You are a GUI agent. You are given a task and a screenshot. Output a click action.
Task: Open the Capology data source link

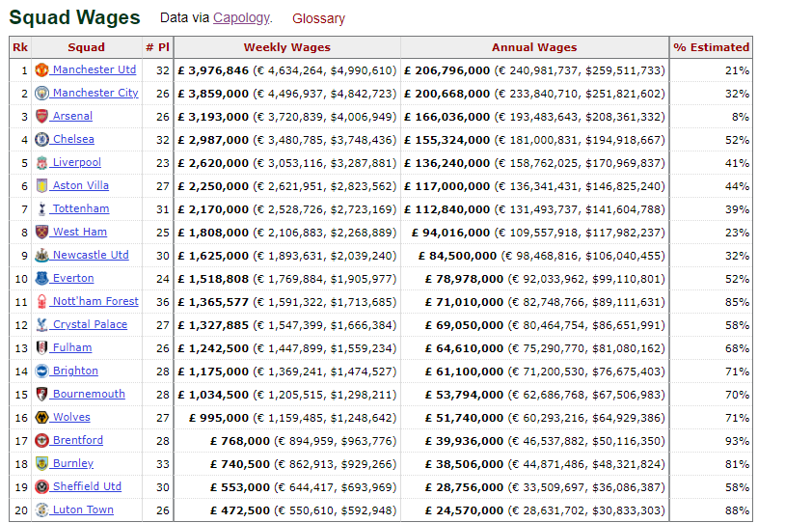(x=241, y=18)
